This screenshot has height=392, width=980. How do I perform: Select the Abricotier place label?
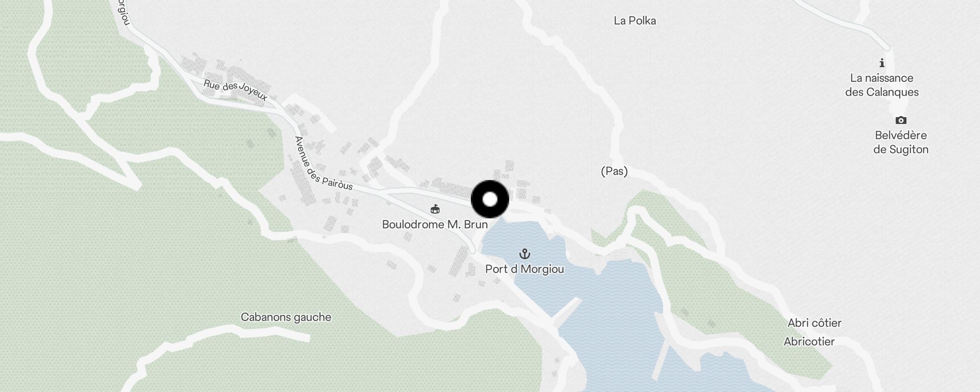[809, 342]
